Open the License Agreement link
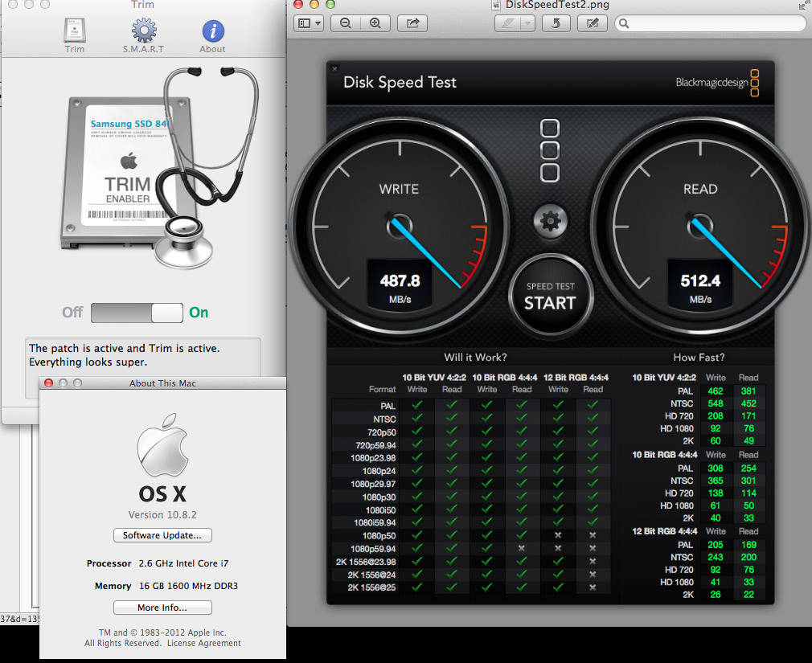 (x=204, y=644)
